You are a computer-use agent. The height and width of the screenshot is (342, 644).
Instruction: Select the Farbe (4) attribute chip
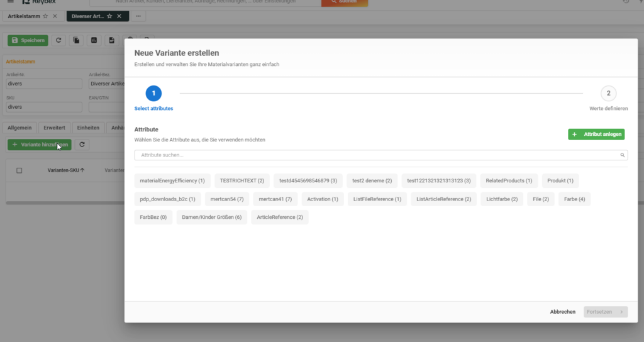(x=574, y=199)
